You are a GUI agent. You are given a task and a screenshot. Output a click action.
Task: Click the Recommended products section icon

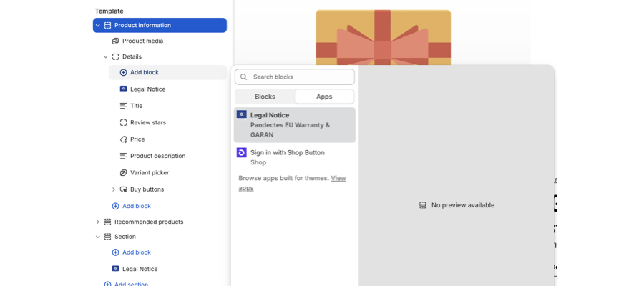click(x=107, y=222)
